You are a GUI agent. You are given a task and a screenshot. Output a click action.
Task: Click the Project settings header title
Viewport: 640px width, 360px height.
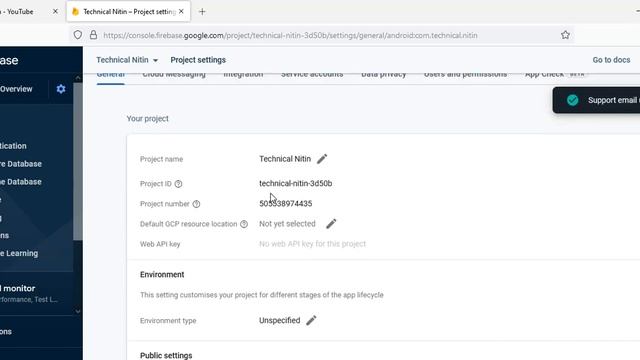click(198, 60)
